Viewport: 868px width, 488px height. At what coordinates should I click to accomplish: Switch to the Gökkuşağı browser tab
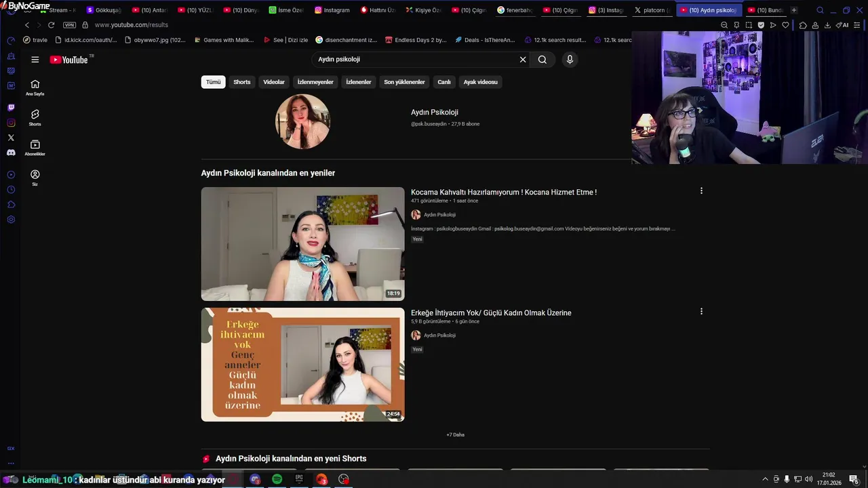coord(104,10)
